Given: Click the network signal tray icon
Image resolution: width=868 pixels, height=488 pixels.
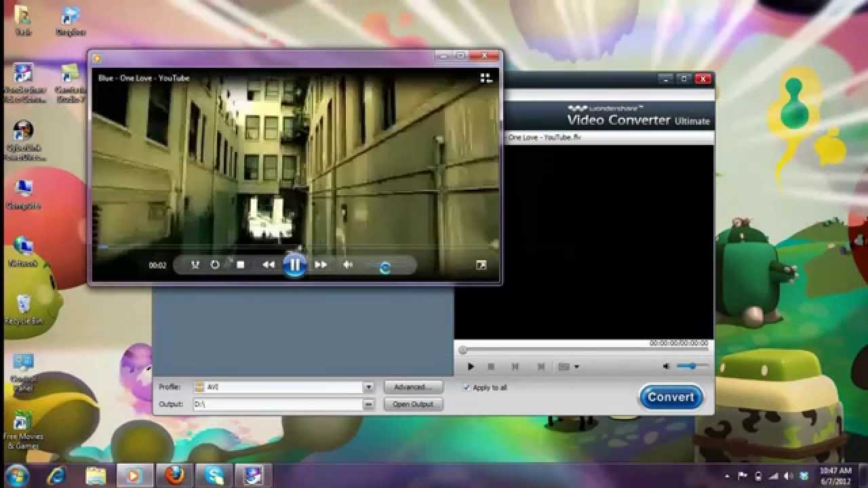Looking at the screenshot, I should tap(774, 475).
